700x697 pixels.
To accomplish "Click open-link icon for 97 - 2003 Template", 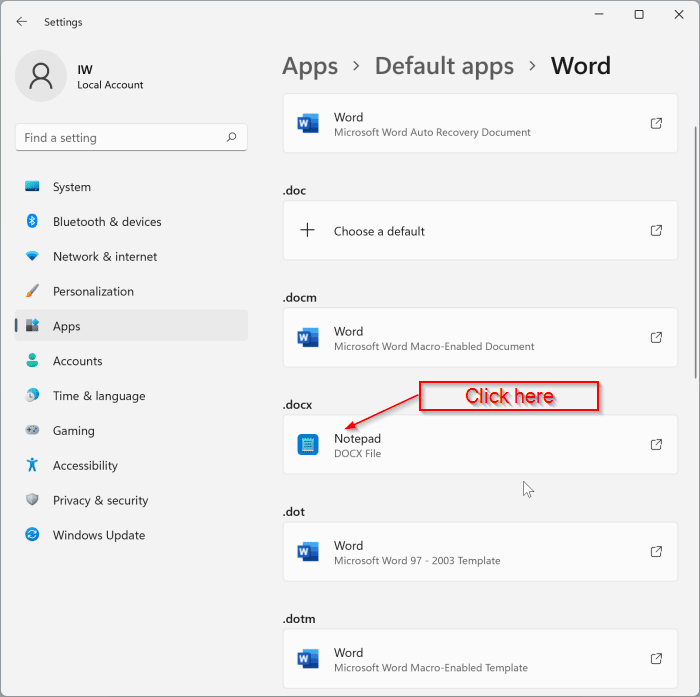I will [656, 552].
